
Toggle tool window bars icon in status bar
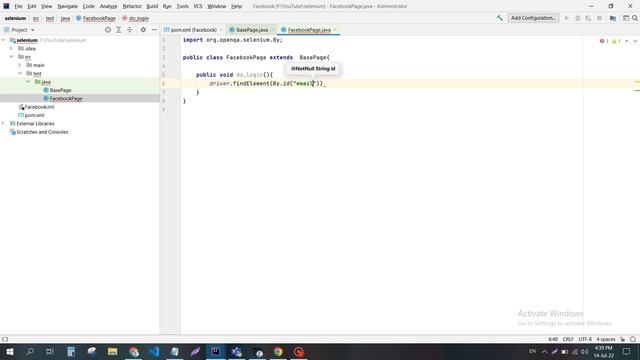5,339
